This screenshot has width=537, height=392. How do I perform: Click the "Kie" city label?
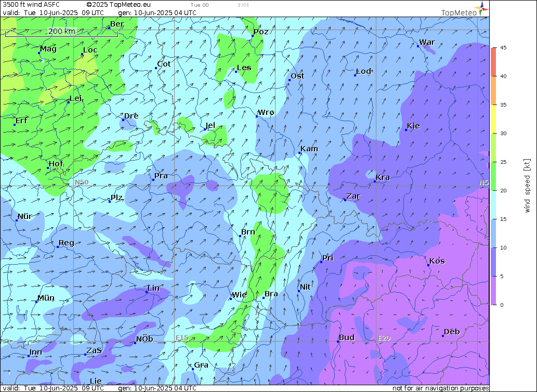coord(413,126)
